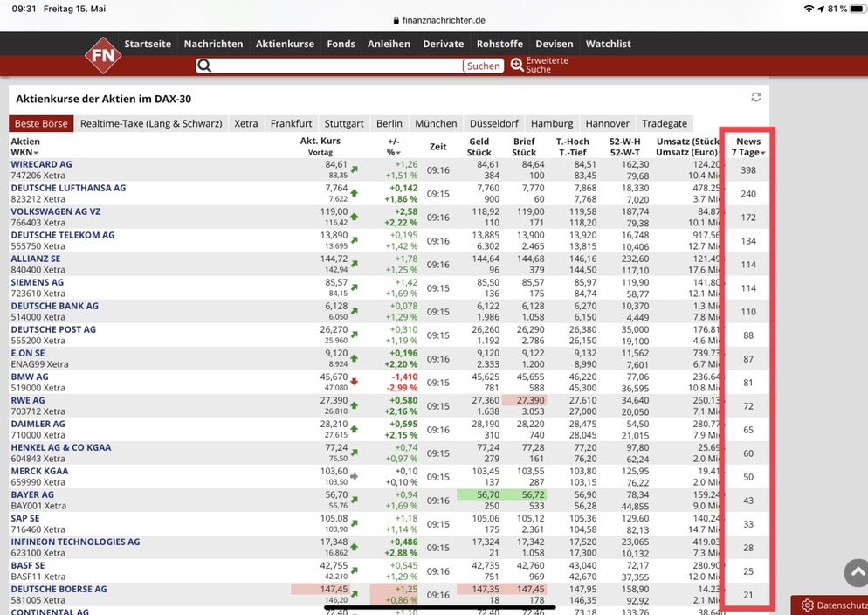Open the DEUTSCHE LUFTHANSA AG stock page

pos(69,188)
